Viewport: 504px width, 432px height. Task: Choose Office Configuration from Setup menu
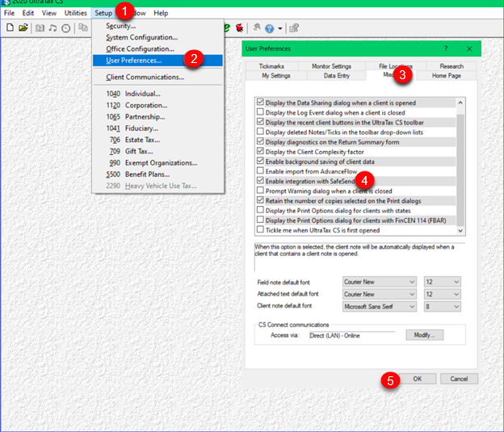[157, 49]
